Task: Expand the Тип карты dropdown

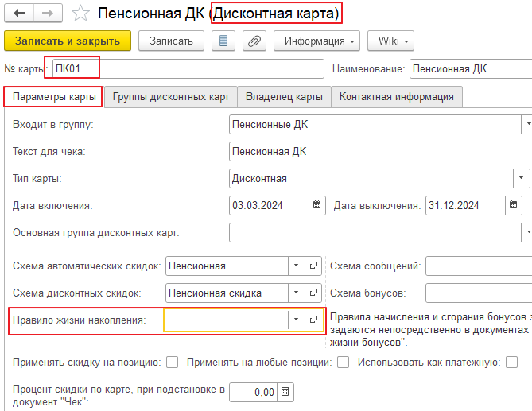Action: tap(522, 178)
